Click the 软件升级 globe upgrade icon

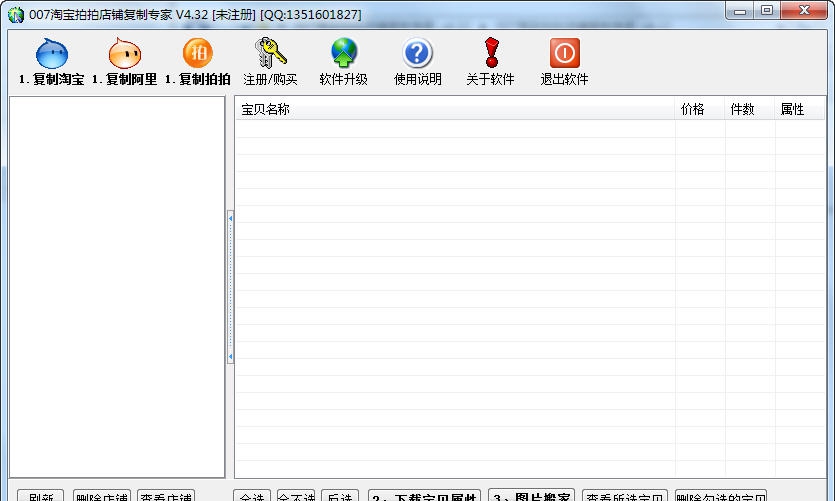click(343, 53)
